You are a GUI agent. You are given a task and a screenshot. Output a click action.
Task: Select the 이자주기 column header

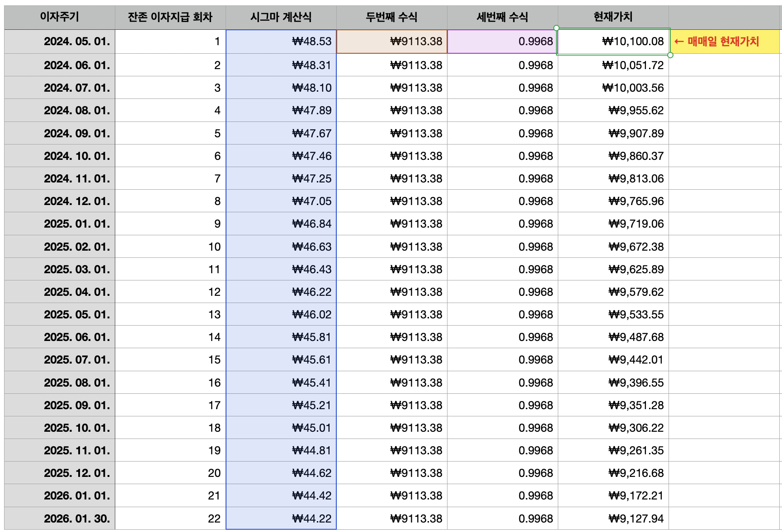click(x=60, y=17)
